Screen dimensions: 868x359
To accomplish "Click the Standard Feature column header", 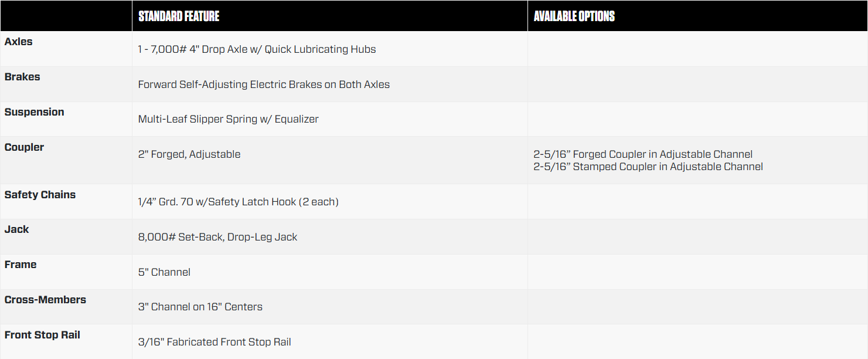I will pos(179,16).
